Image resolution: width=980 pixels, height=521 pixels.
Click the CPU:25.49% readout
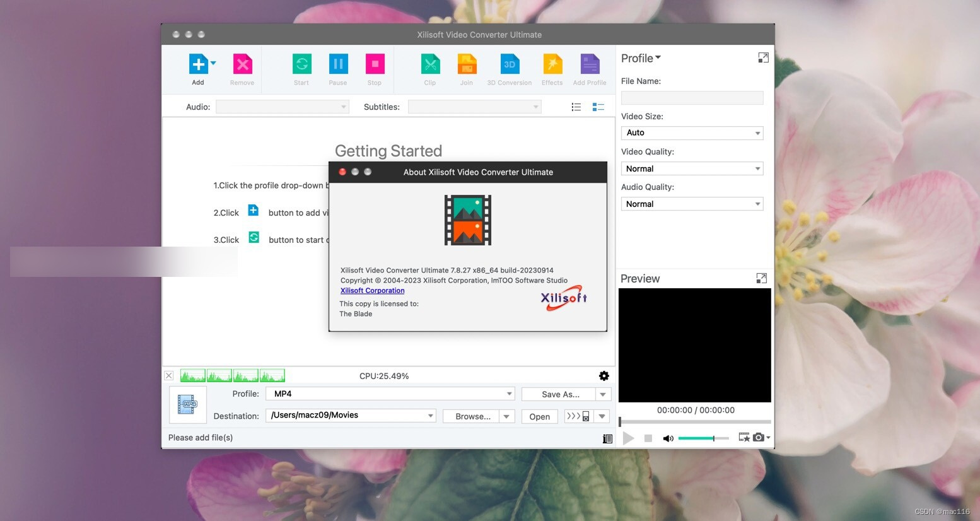click(x=384, y=376)
